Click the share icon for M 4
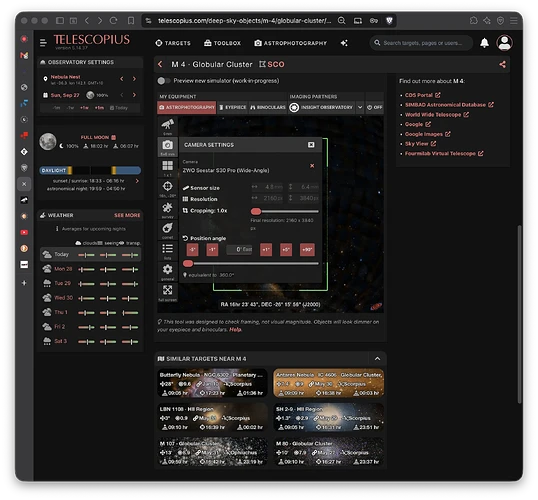Viewport: 538px width, 500px height. point(502,64)
